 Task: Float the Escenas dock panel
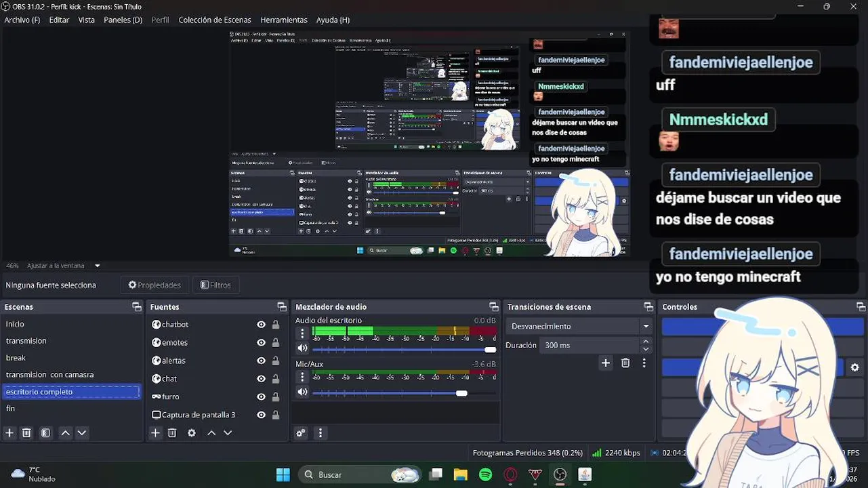point(137,307)
